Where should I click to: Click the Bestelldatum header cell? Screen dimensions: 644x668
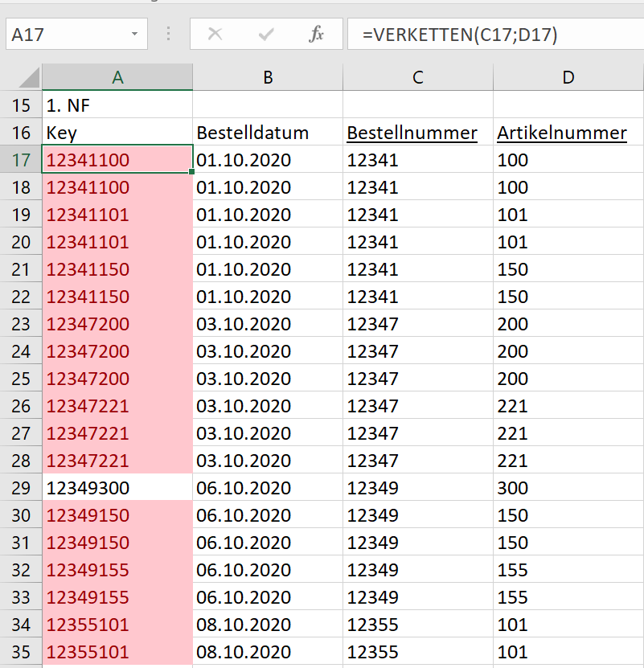[268, 132]
